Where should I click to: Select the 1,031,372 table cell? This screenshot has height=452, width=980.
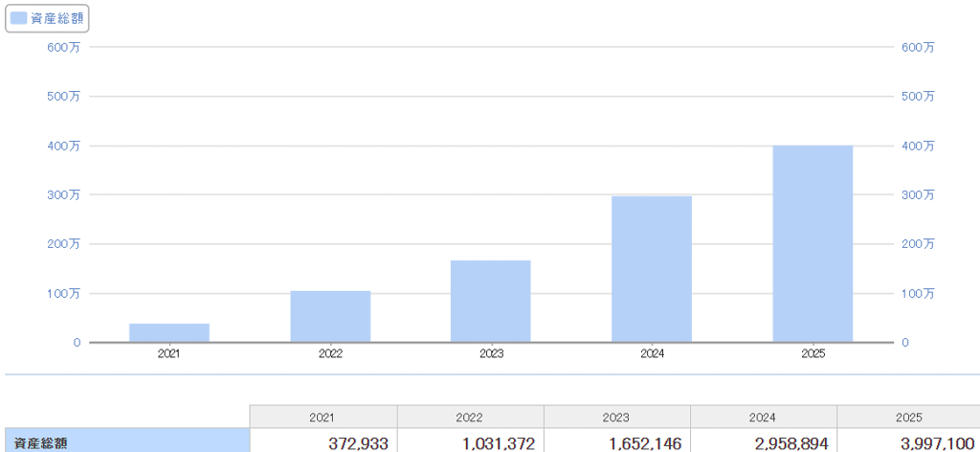point(470,442)
